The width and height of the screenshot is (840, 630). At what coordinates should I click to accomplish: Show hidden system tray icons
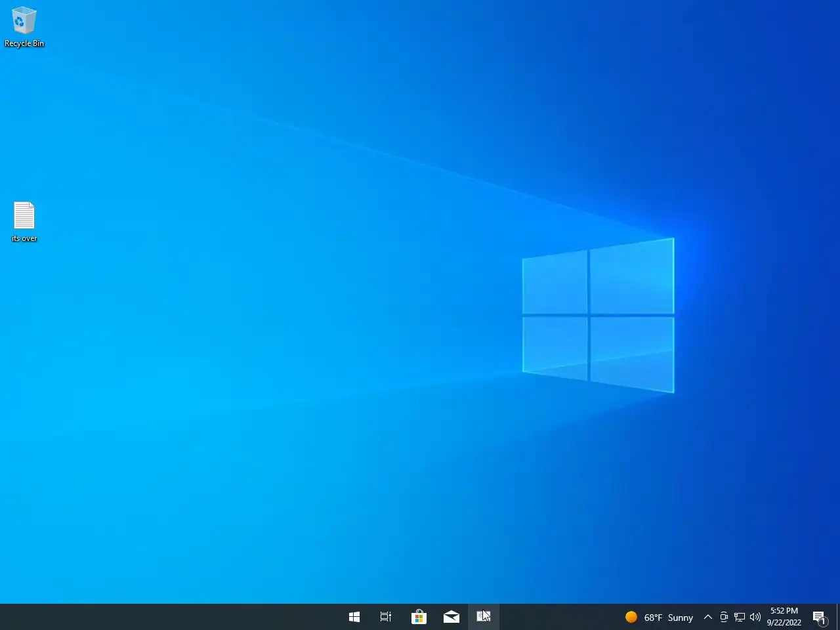coord(708,617)
